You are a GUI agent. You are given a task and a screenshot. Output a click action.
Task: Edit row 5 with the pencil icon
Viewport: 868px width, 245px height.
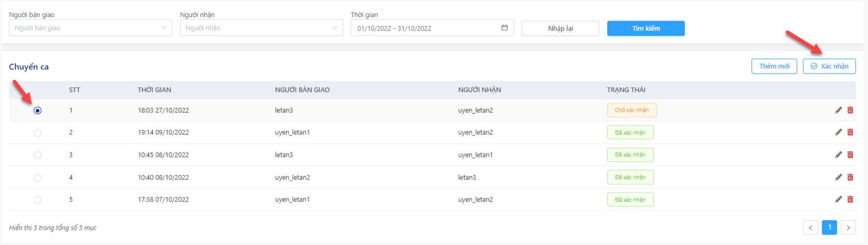point(838,199)
